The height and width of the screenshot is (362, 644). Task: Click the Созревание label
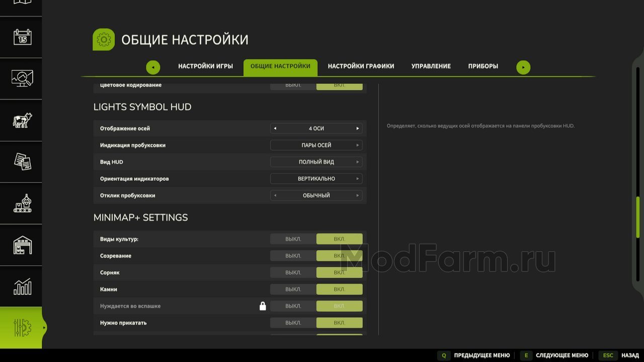(116, 256)
